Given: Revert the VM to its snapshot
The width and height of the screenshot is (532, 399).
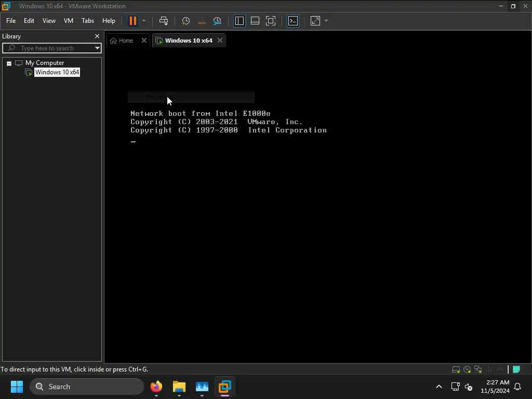Looking at the screenshot, I should tap(202, 21).
